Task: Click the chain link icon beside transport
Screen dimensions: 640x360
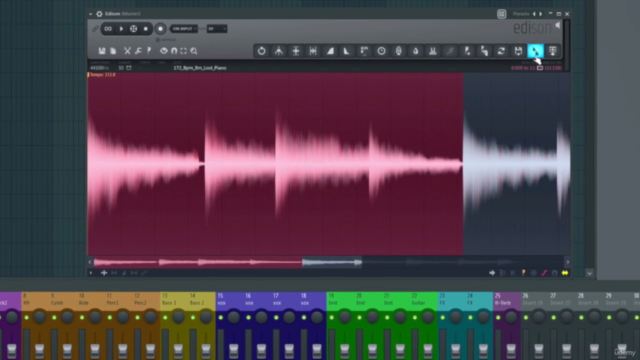Action: pyautogui.click(x=95, y=29)
